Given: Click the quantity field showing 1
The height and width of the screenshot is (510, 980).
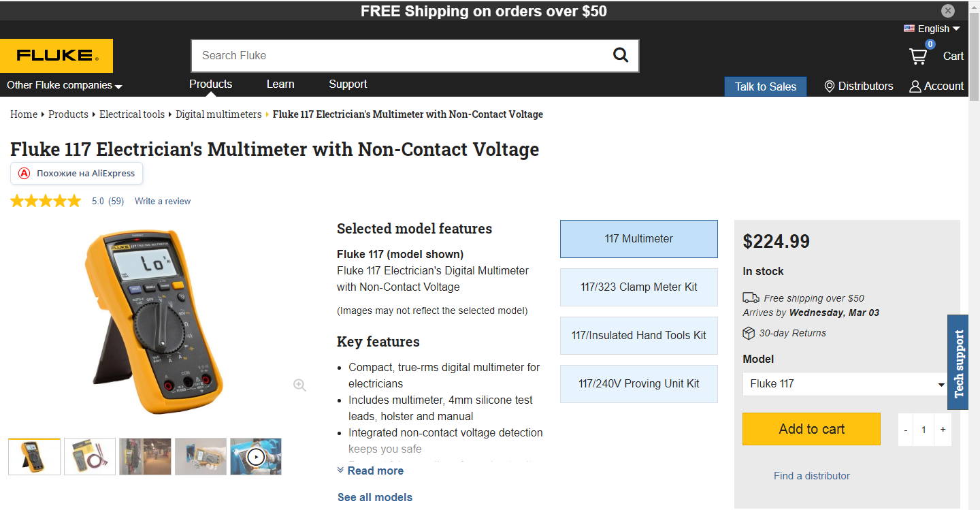Looking at the screenshot, I should click(924, 430).
